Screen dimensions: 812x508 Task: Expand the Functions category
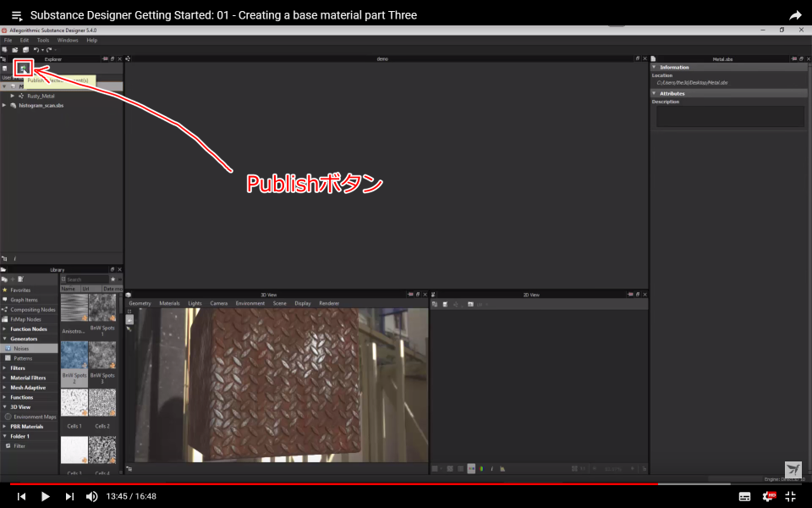coord(4,397)
